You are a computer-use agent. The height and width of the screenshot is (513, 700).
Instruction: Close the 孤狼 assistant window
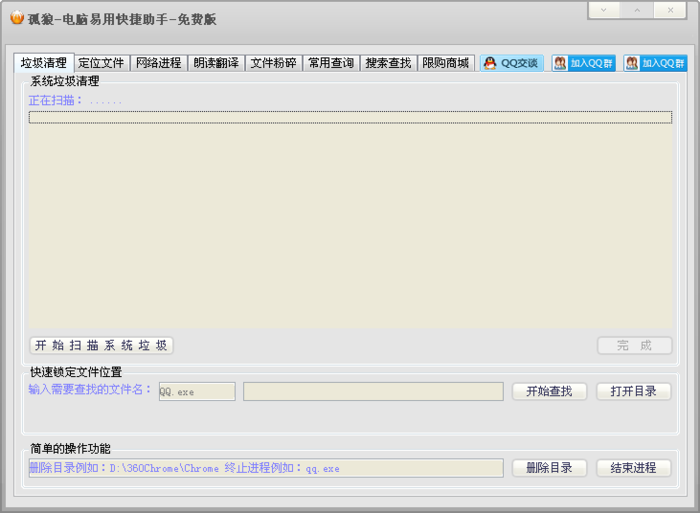[x=670, y=10]
